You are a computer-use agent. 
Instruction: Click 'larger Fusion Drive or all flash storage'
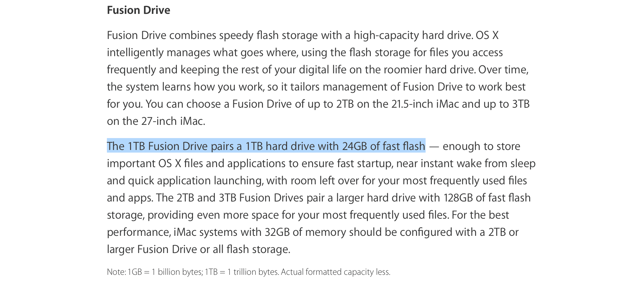pyautogui.click(x=198, y=249)
